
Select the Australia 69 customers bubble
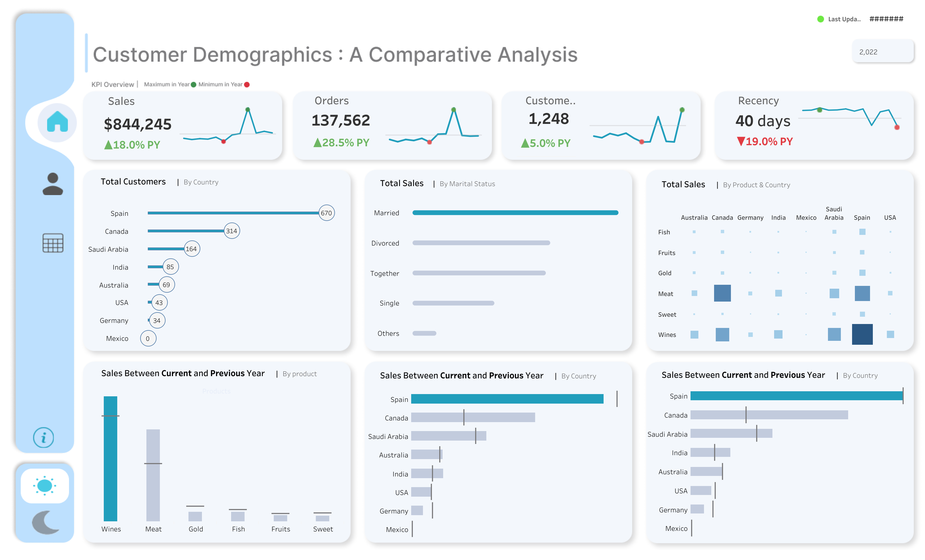coord(166,285)
